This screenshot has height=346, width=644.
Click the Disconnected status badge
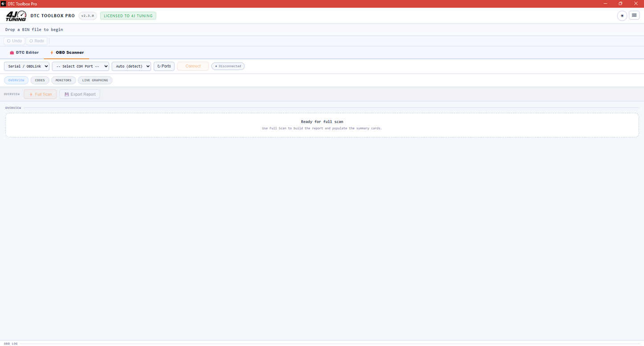click(x=228, y=66)
